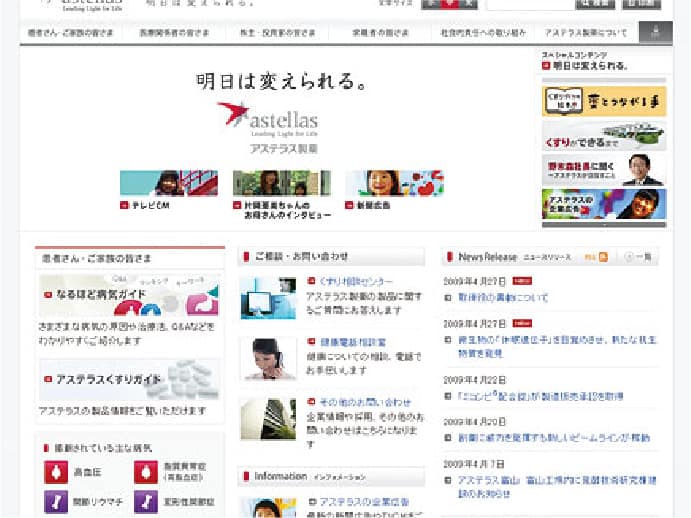Open the mother's interview thumbnail image

pos(282,183)
